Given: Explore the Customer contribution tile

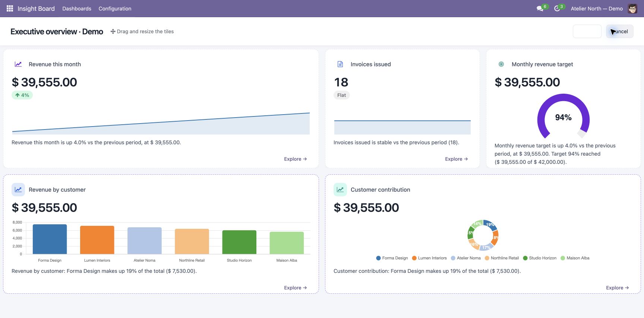Looking at the screenshot, I should 618,288.
